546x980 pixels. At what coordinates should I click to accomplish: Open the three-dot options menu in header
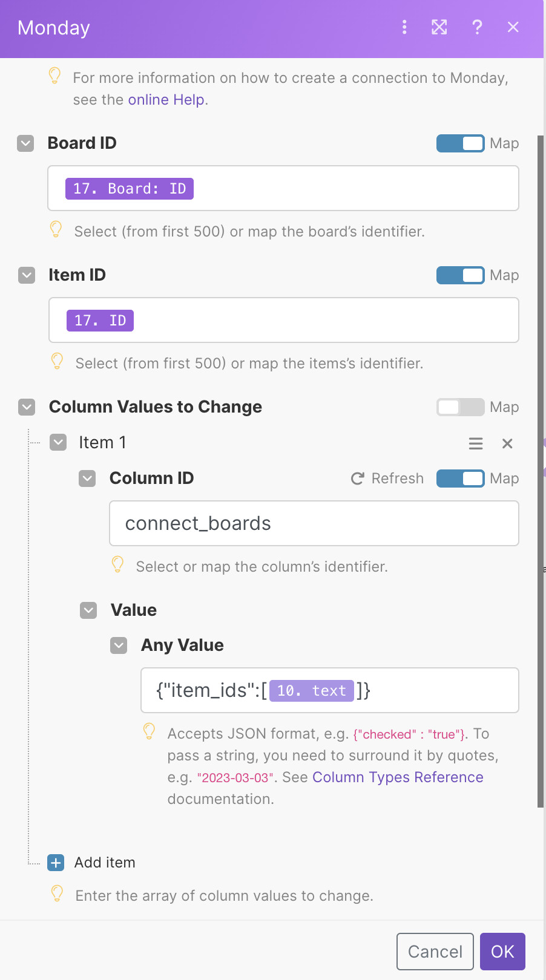(x=404, y=27)
